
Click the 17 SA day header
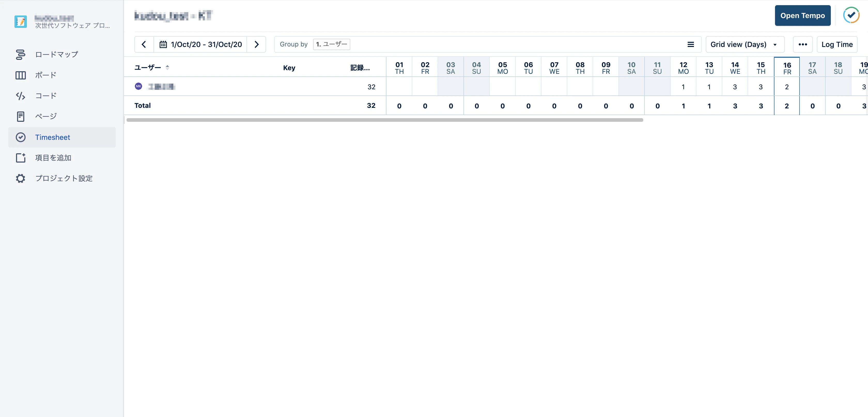point(812,68)
